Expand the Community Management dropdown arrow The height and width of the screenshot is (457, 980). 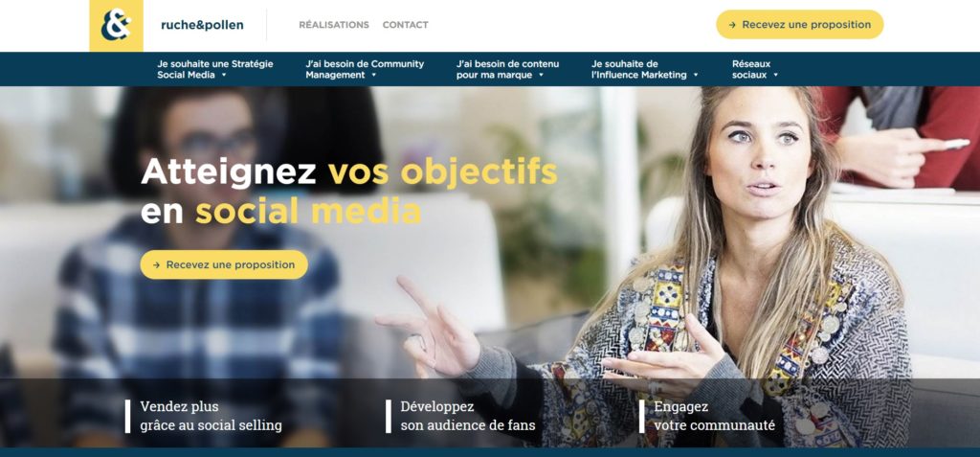pyautogui.click(x=374, y=75)
